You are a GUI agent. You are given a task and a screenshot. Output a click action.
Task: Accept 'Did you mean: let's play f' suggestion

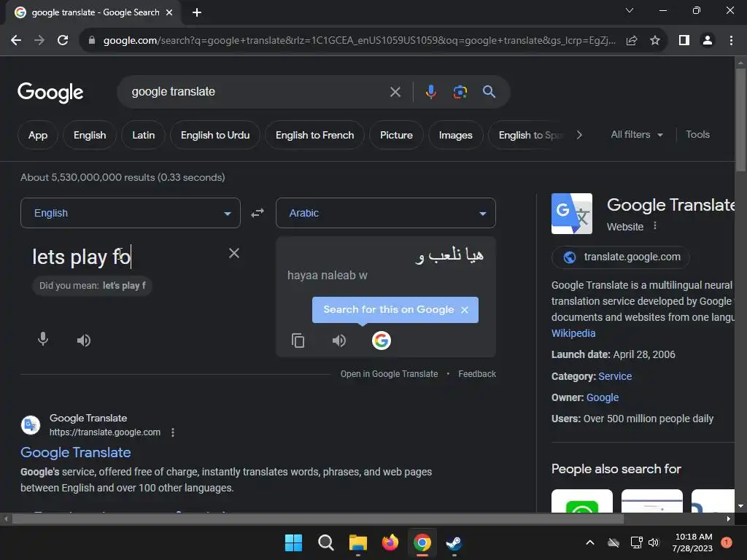click(93, 286)
